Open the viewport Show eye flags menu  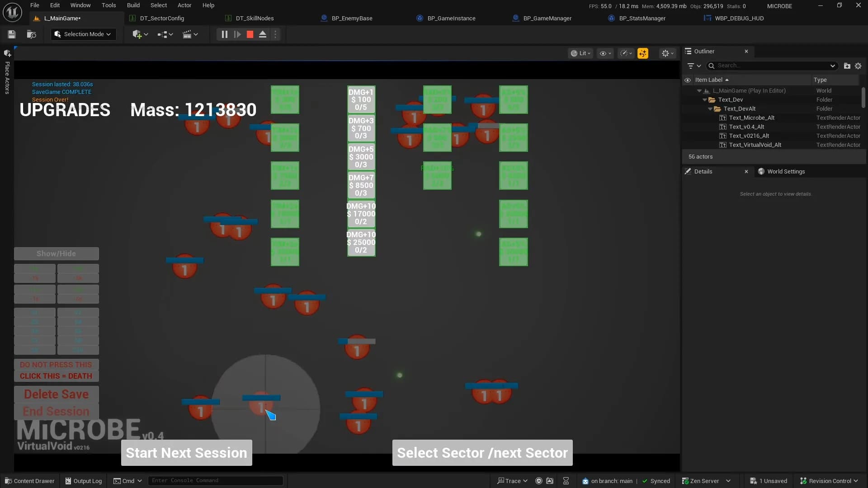tap(605, 53)
